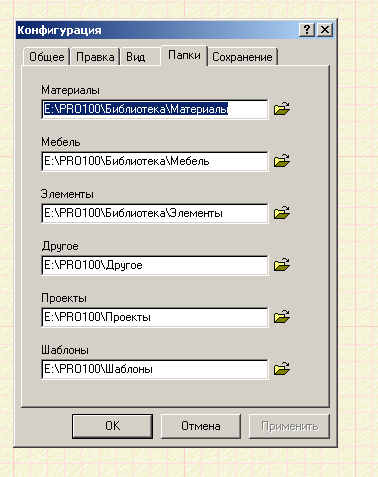Focus the Мебель path input field
Screen dimensions: 378x477
click(155, 161)
